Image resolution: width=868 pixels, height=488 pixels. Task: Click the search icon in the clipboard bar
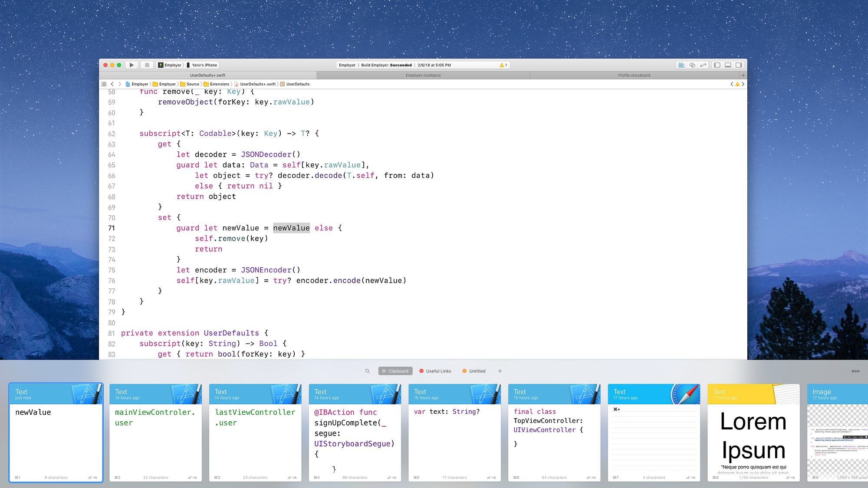[367, 371]
